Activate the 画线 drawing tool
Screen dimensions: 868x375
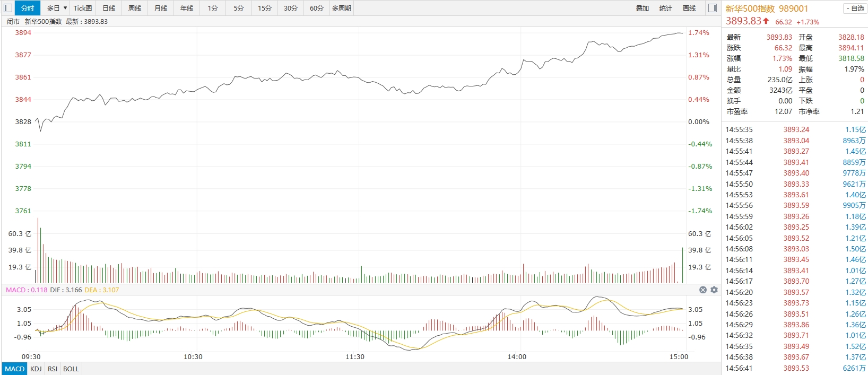(x=689, y=8)
